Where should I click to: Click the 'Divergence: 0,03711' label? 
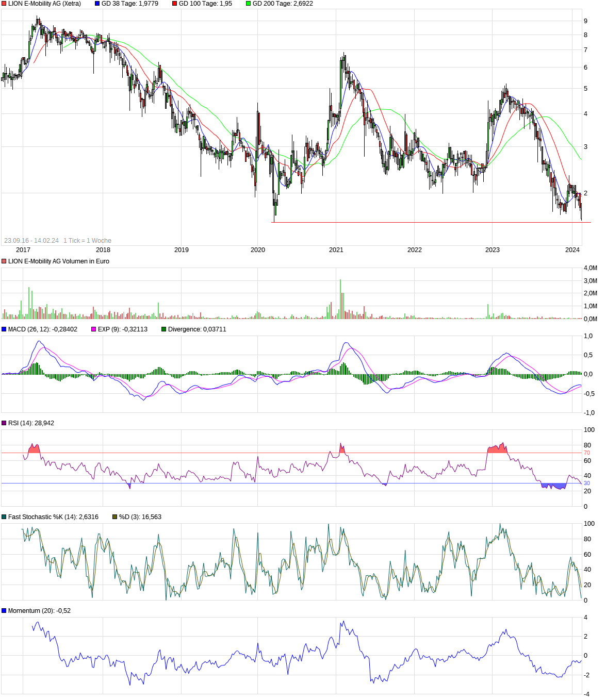pos(197,329)
